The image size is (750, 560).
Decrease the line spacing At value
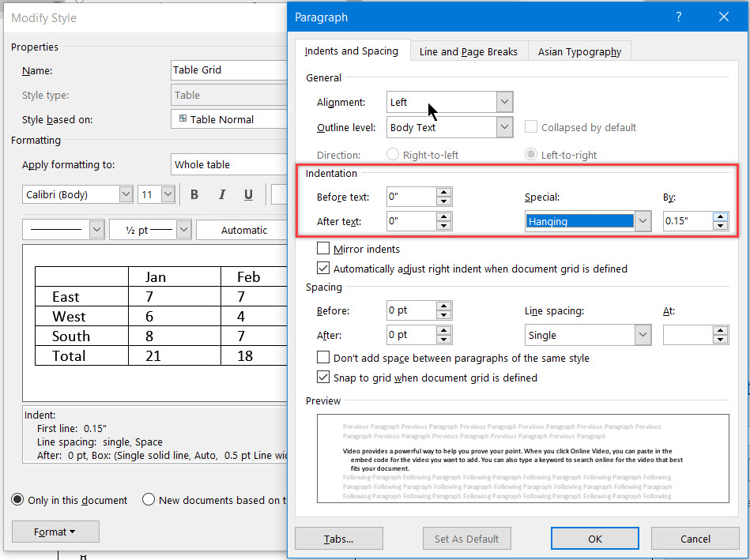pyautogui.click(x=720, y=340)
